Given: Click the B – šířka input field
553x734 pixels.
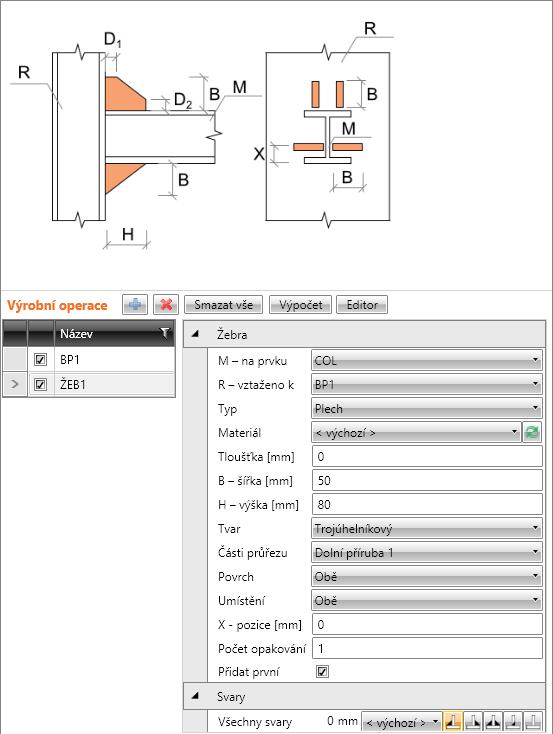Looking at the screenshot, I should (x=427, y=481).
